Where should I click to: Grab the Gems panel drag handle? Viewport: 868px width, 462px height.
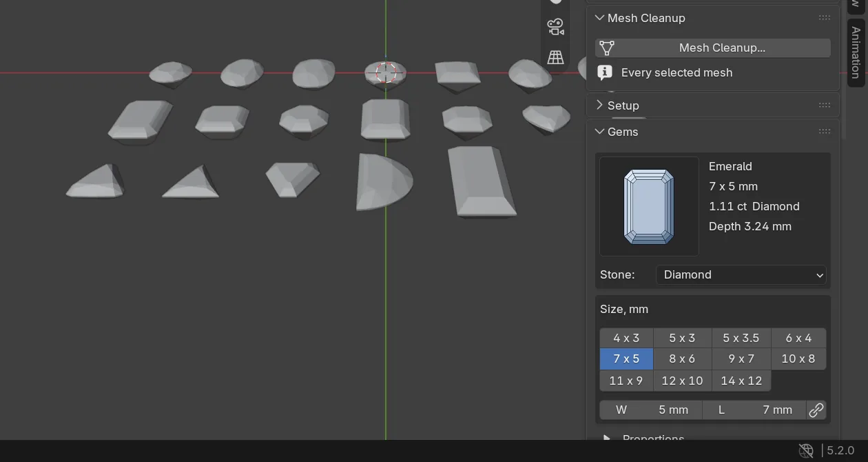coord(825,132)
